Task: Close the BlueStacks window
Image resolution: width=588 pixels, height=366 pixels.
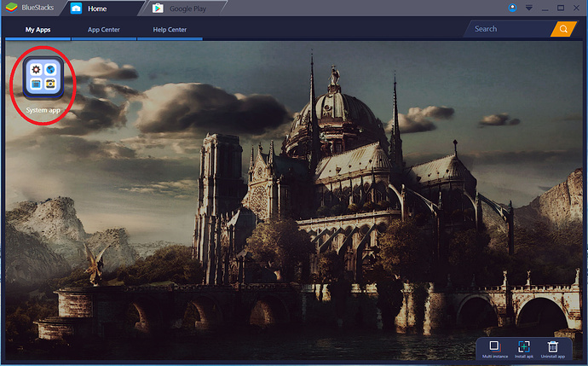Action: coord(576,8)
